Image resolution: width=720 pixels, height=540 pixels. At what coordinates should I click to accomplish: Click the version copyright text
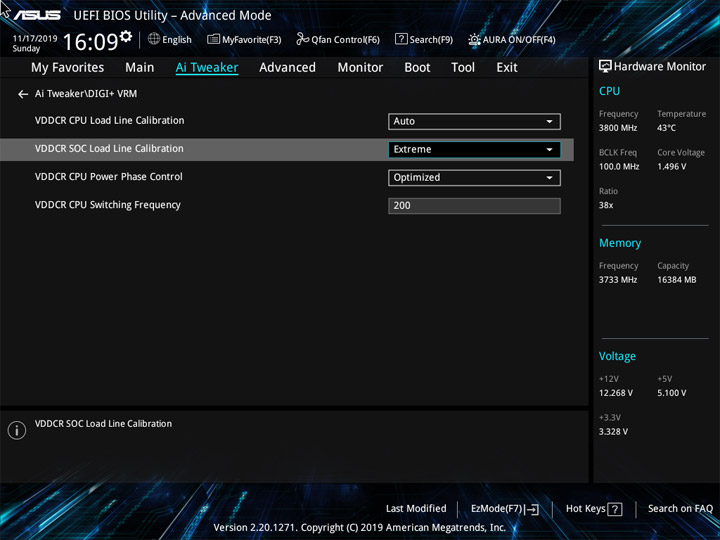[x=360, y=528]
